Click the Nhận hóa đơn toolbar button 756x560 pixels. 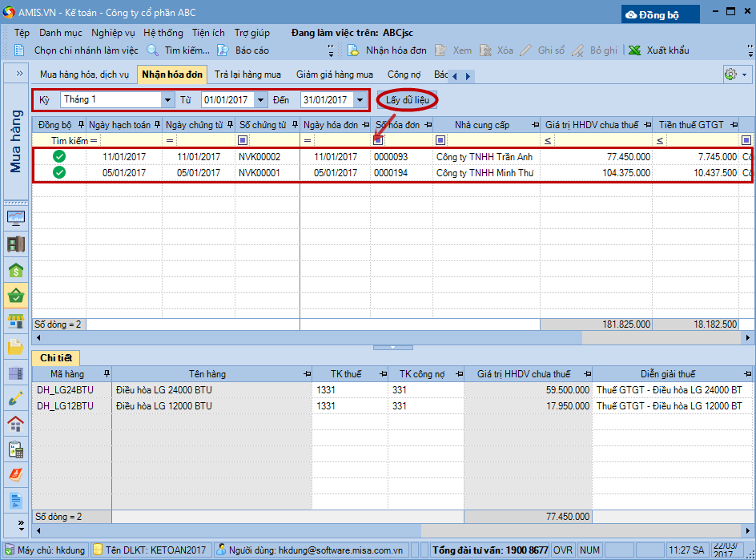click(387, 50)
